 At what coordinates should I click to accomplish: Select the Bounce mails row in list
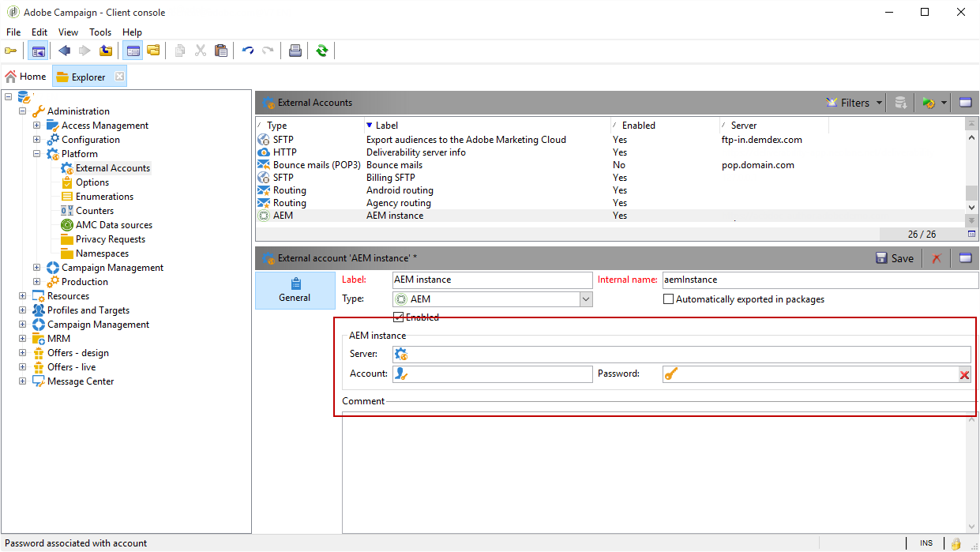click(x=395, y=165)
